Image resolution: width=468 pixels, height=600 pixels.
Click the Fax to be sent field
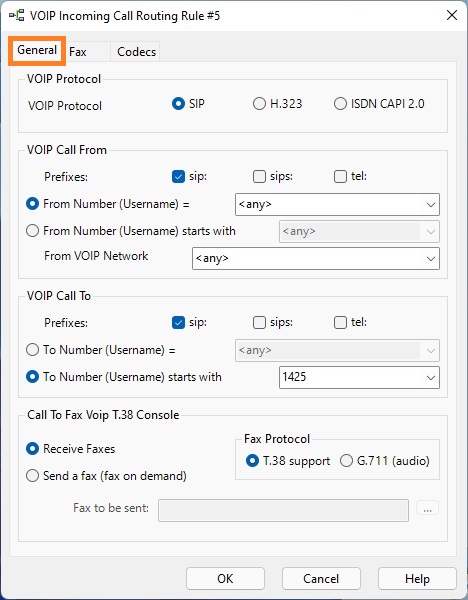[x=284, y=510]
